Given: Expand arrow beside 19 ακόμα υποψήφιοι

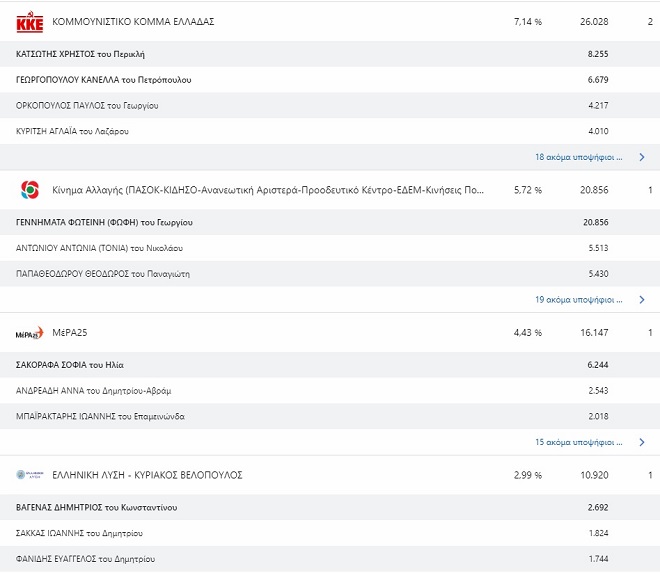Looking at the screenshot, I should (x=641, y=299).
